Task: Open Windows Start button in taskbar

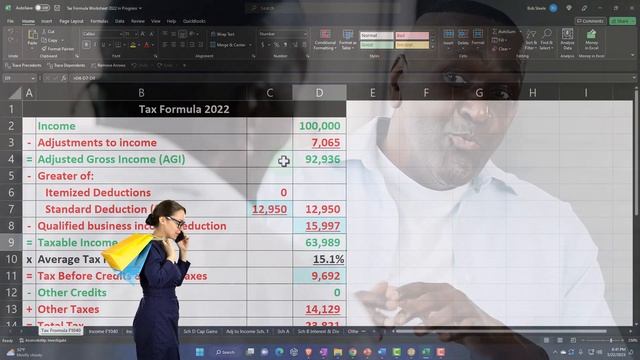Action: pyautogui.click(x=200, y=352)
